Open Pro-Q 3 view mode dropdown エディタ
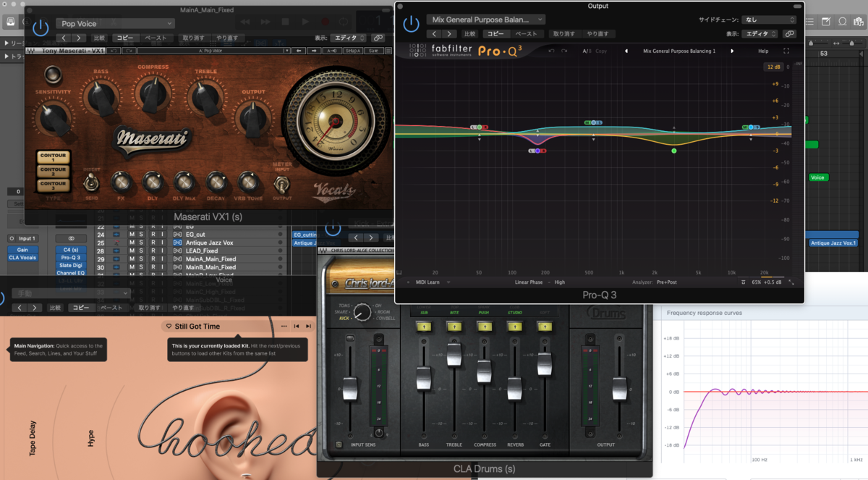 [x=762, y=34]
